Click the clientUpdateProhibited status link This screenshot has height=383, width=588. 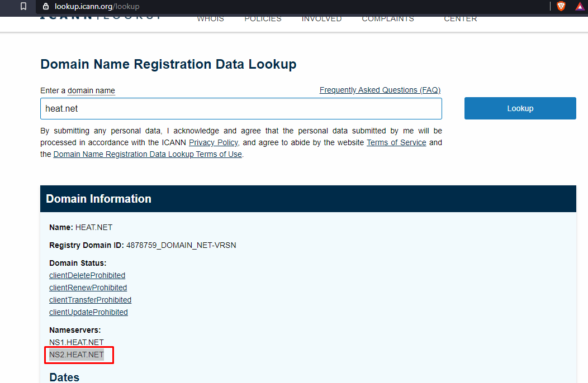88,312
